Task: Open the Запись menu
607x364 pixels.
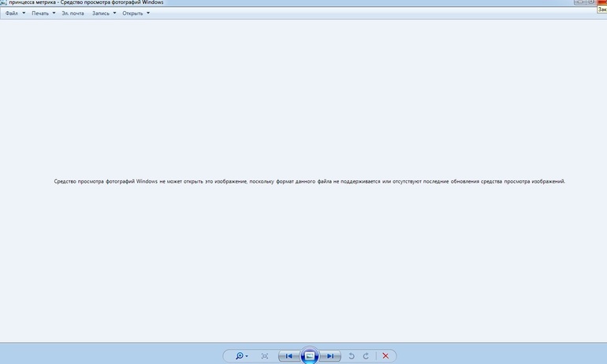Action: tap(100, 13)
